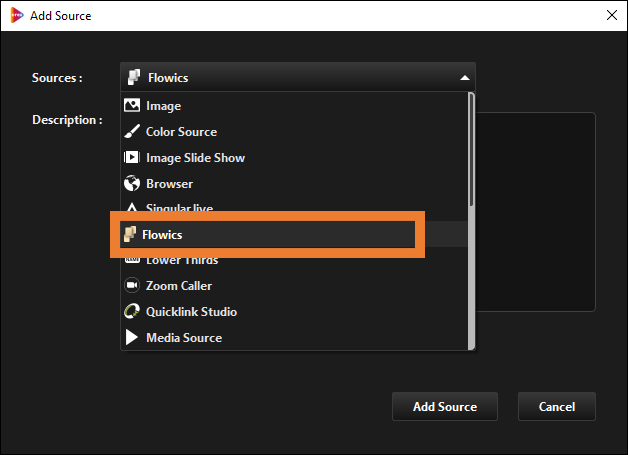Click the Flowics icon in the list
Screen dimensions: 628x455
tap(130, 234)
